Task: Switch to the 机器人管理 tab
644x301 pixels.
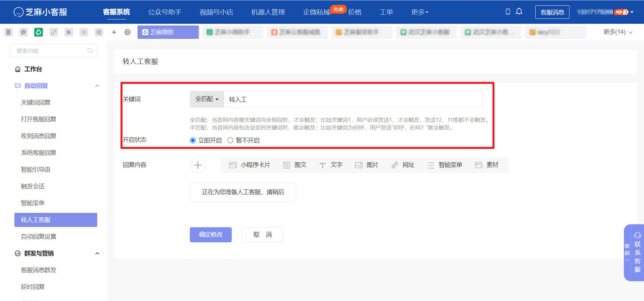Action: pos(268,12)
